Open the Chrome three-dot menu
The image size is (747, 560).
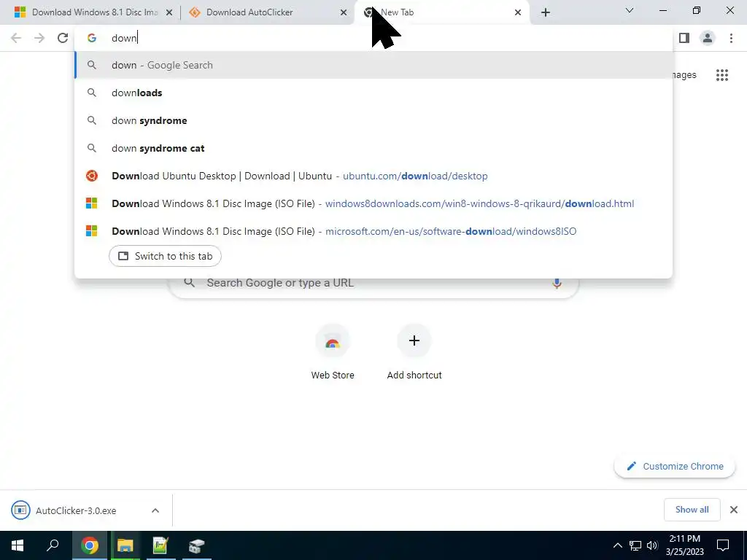[731, 38]
